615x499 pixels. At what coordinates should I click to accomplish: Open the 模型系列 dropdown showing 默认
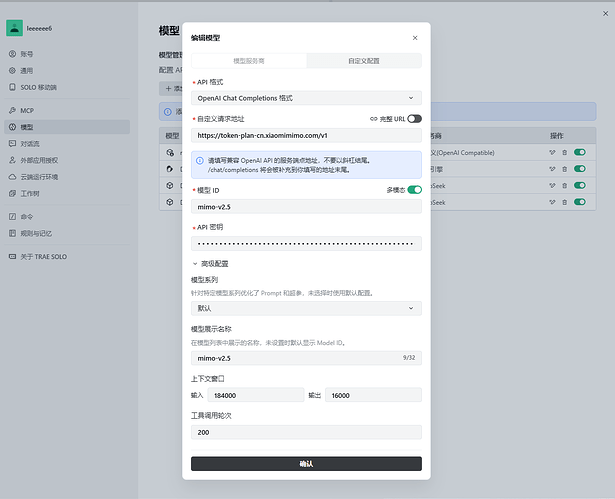(x=306, y=308)
